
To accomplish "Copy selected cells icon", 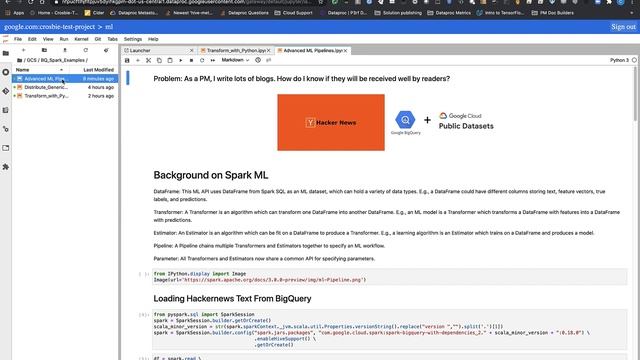I will [x=159, y=60].
